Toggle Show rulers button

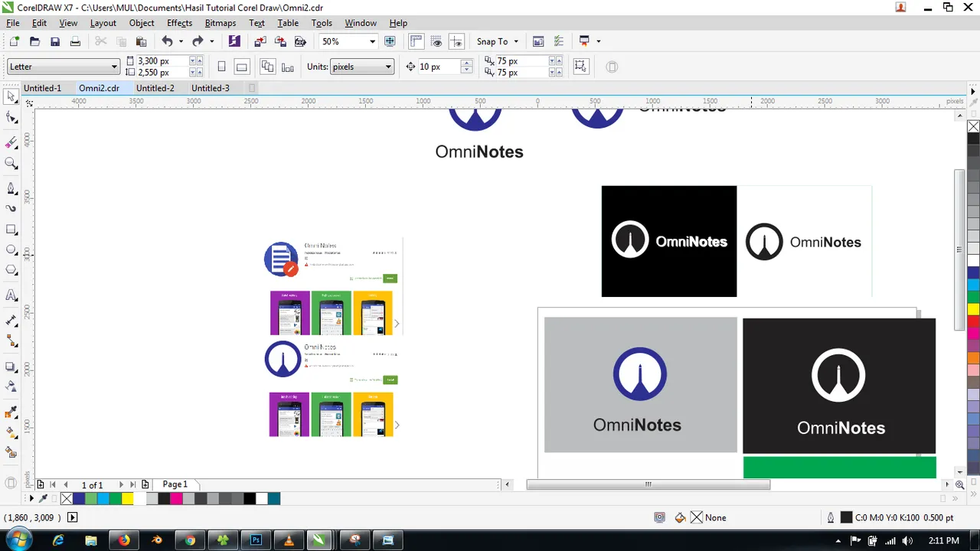click(x=416, y=41)
